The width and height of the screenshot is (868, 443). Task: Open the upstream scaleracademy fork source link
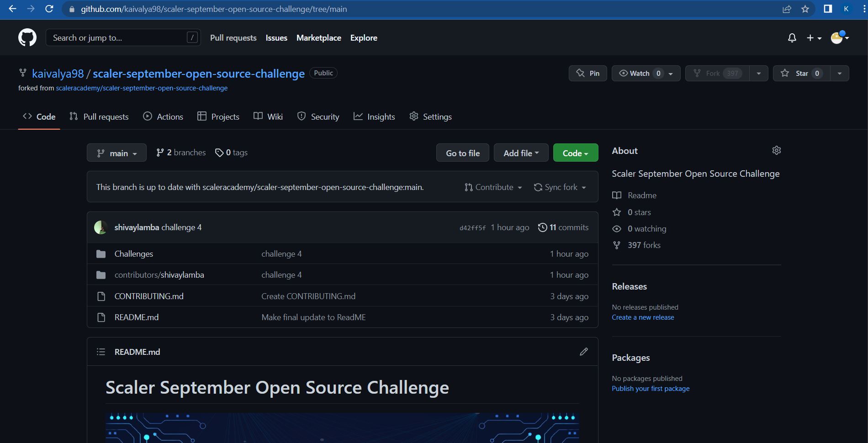click(x=142, y=88)
